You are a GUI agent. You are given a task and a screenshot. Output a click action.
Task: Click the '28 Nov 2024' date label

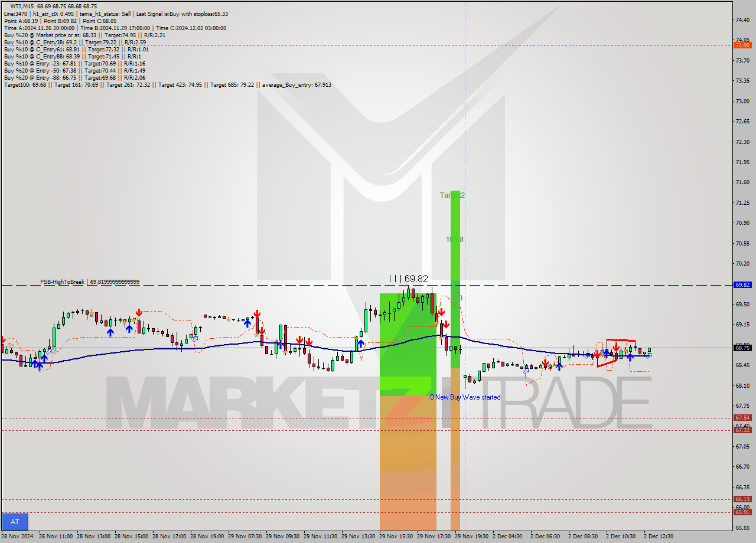(x=17, y=537)
